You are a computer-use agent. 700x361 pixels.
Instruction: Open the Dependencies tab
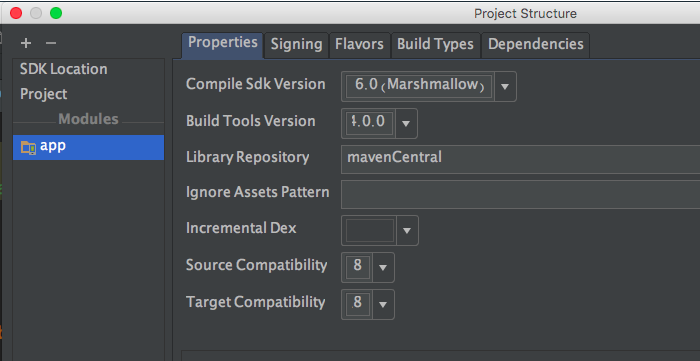tap(536, 44)
